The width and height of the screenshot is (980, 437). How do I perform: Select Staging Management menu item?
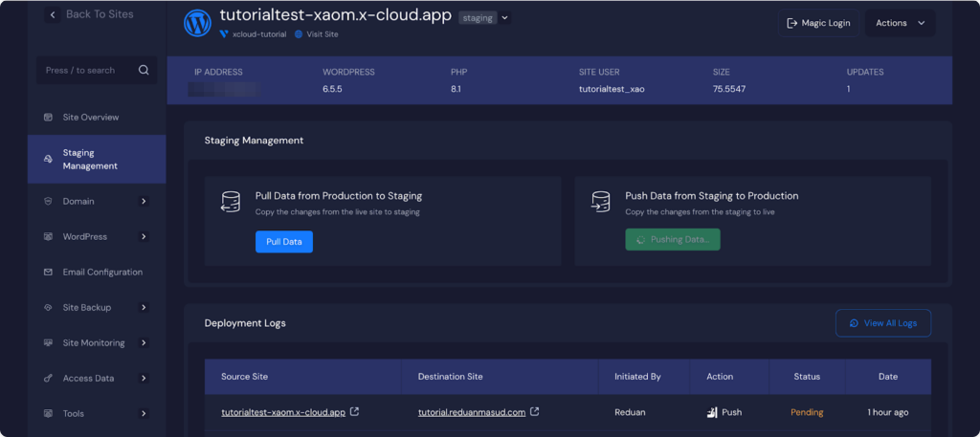coord(97,159)
